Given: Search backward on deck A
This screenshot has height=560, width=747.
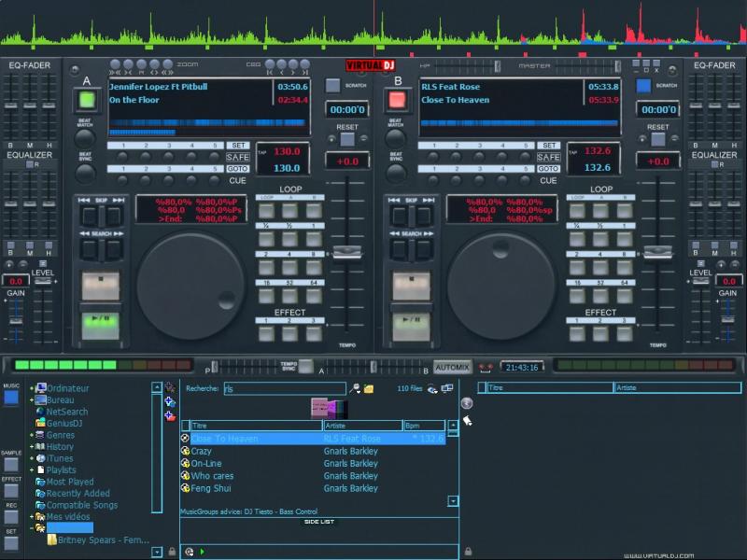Looking at the screenshot, I should click(x=90, y=250).
